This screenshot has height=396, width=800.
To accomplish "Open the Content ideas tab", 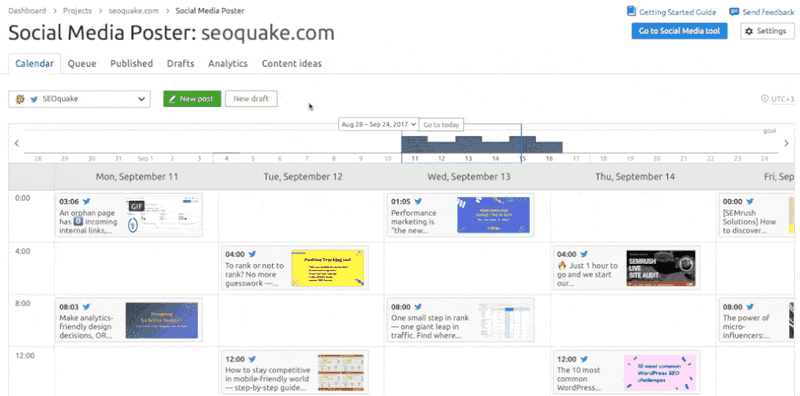I will 292,64.
